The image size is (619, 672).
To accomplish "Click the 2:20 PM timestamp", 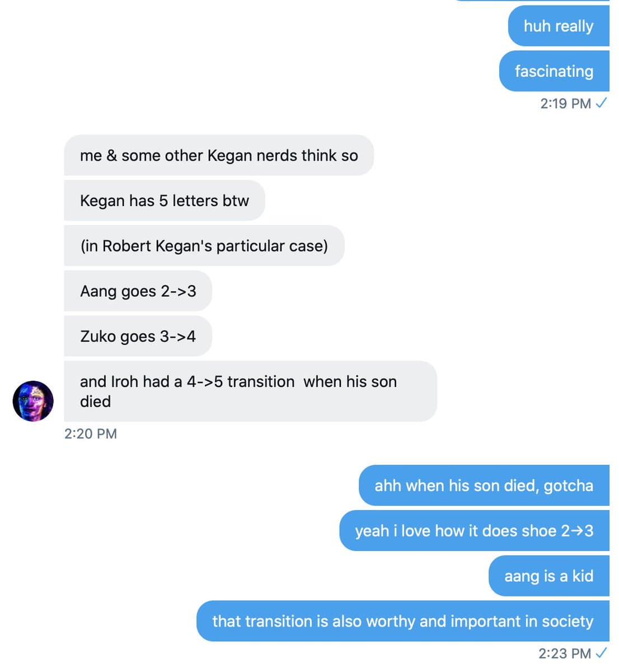I will pos(91,434).
